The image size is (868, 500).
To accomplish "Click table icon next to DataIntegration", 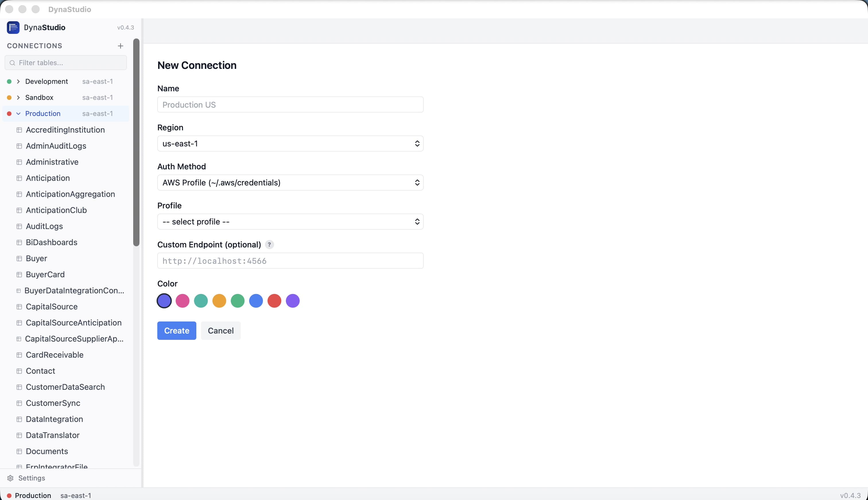I will pos(19,419).
